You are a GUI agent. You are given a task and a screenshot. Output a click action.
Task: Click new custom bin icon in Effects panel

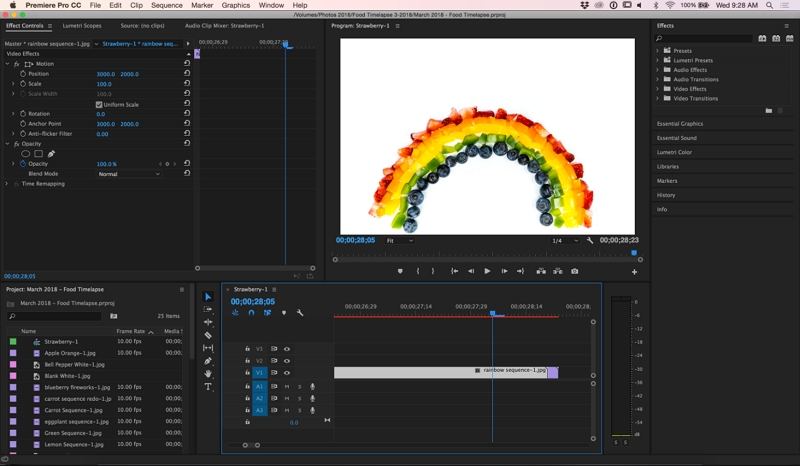769,111
